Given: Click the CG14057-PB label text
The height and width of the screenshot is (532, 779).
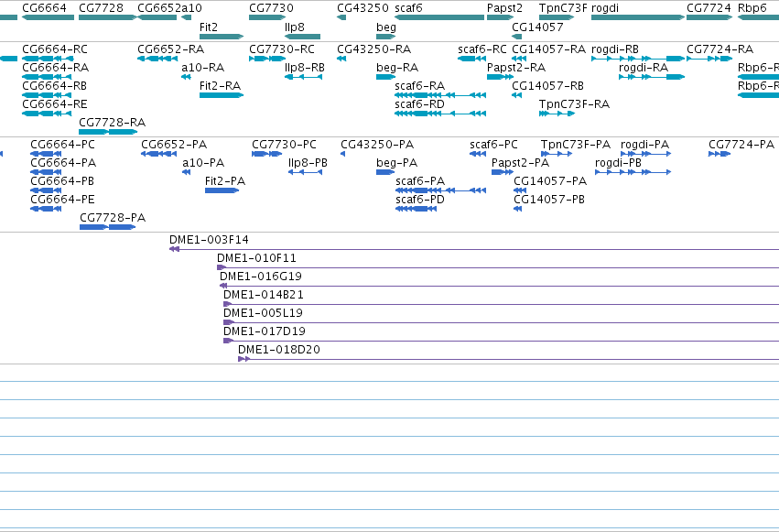Looking at the screenshot, I should click(549, 200).
